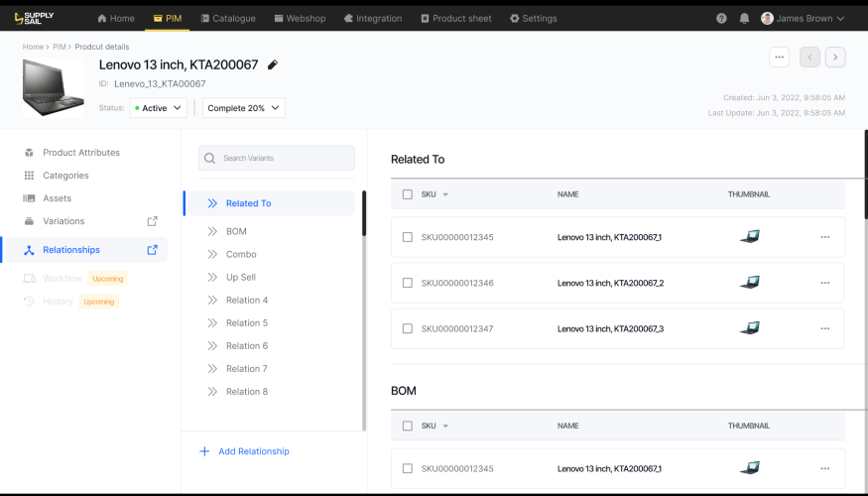Check the SKU00000012345 row in Related To
Image resolution: width=868 pixels, height=496 pixels.
[x=408, y=237]
